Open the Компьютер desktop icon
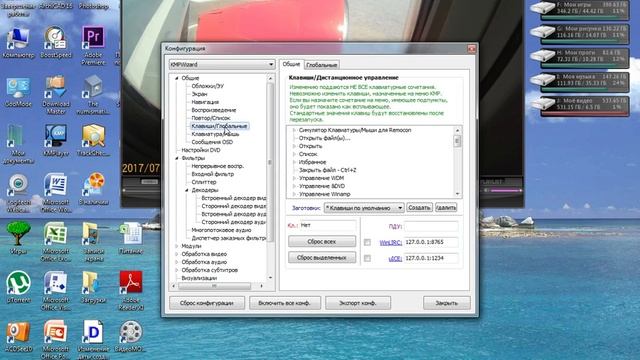The image size is (640, 360). (18, 42)
